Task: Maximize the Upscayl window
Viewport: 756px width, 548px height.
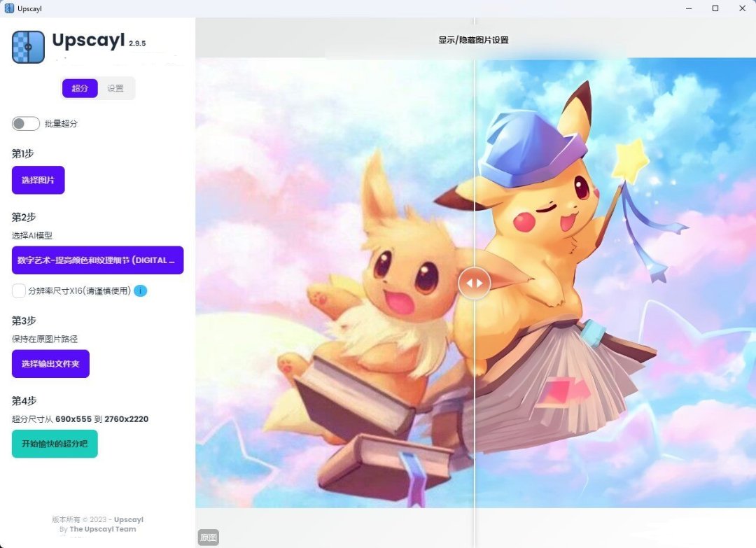Action: [x=715, y=8]
